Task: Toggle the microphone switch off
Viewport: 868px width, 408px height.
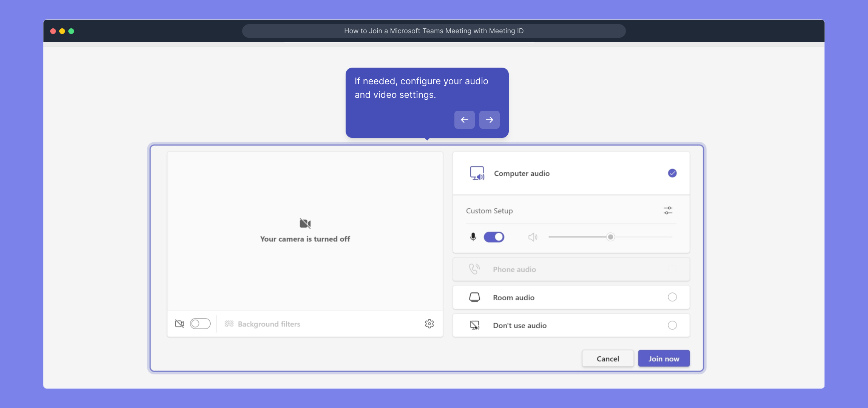Action: coord(494,237)
